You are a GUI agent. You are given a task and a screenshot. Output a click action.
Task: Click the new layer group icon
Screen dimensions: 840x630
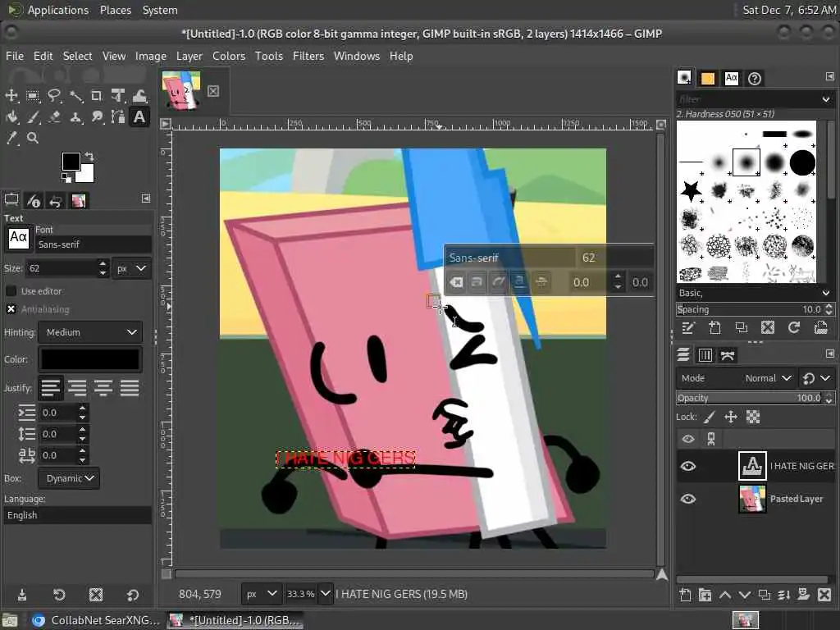click(x=705, y=595)
